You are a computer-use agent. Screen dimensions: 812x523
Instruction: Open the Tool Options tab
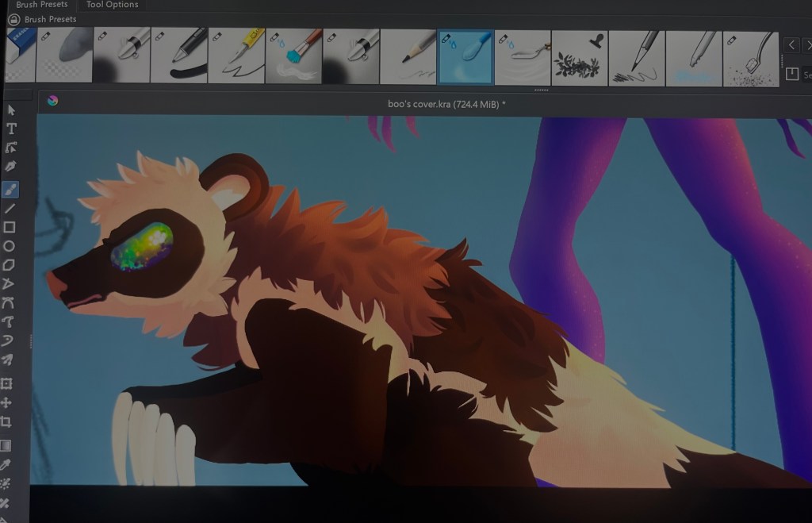click(x=112, y=5)
